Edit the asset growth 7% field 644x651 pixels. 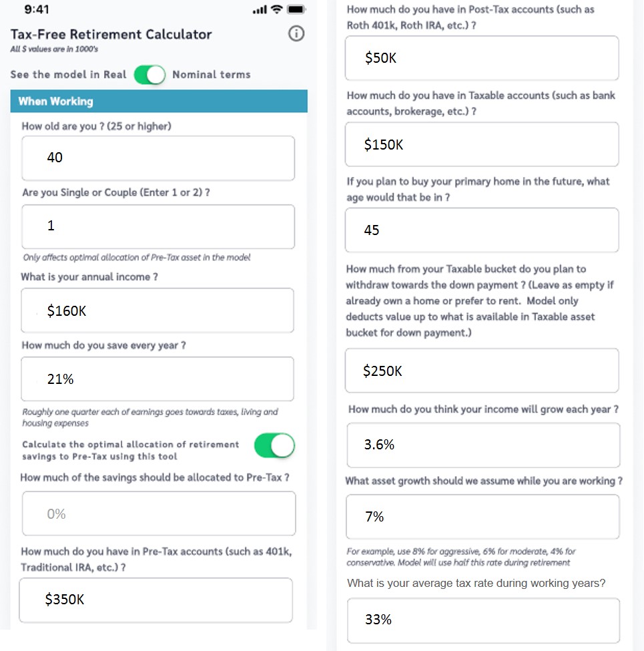point(483,517)
